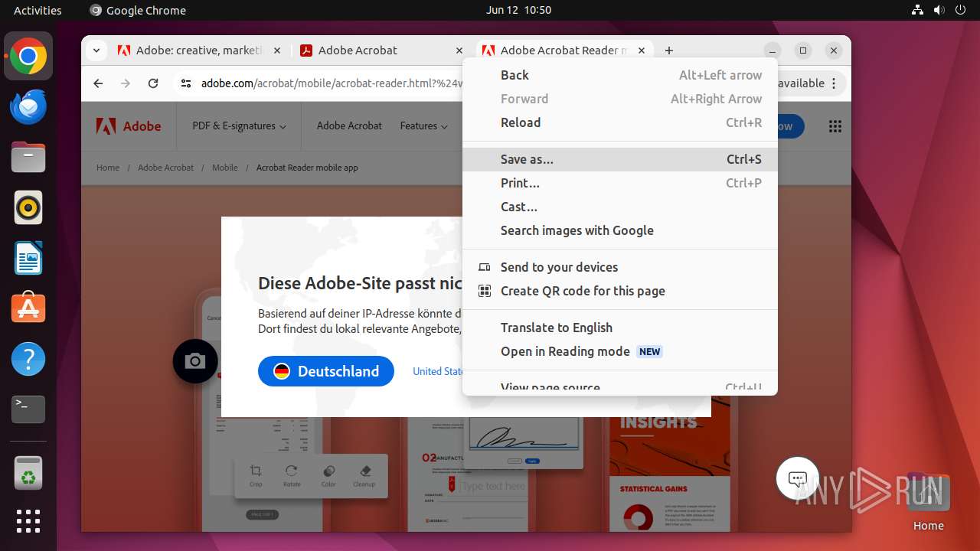Choose Translate to English

620,328
